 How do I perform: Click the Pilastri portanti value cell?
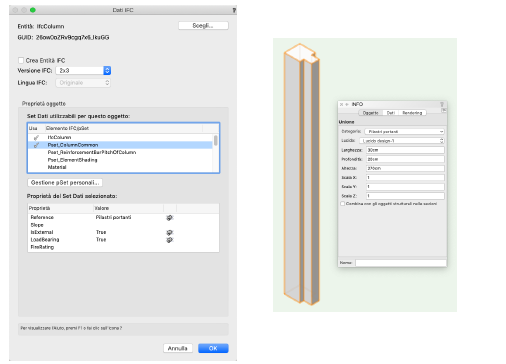click(113, 217)
